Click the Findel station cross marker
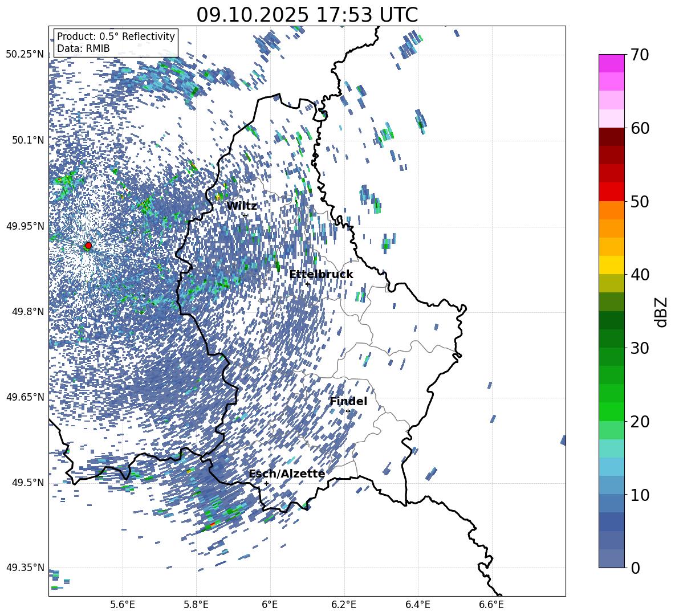675x616 pixels. click(348, 411)
